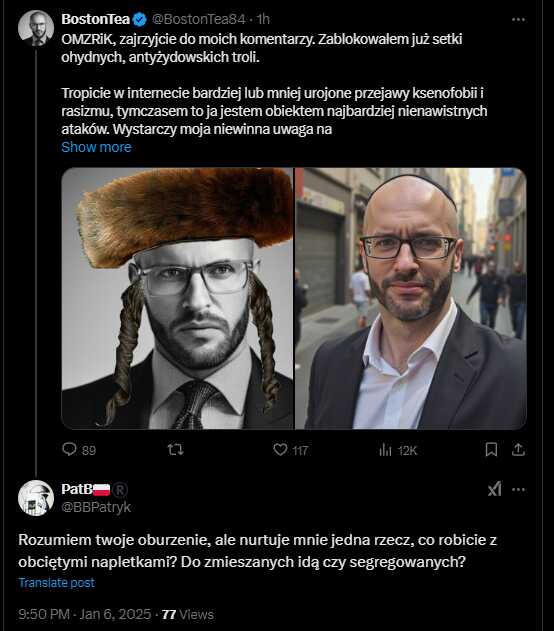The height and width of the screenshot is (631, 554).
Task: Expand post text with Show more
Action: coord(96,147)
